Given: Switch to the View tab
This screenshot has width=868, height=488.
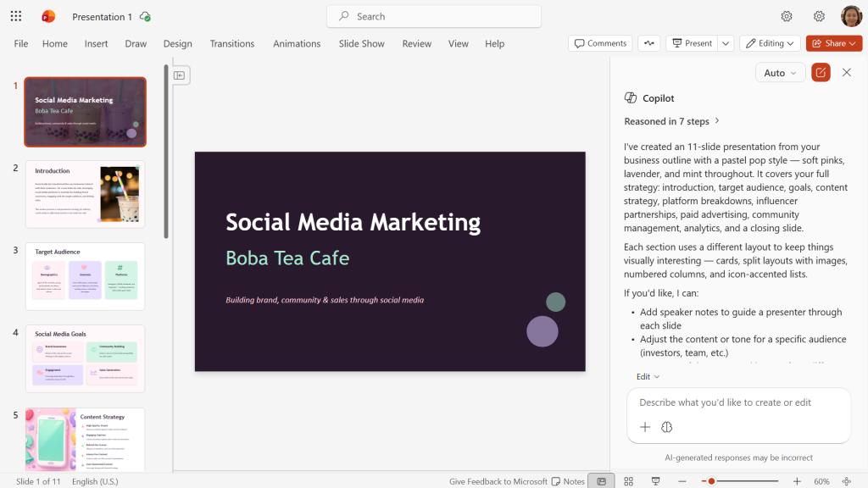Looking at the screenshot, I should point(459,43).
